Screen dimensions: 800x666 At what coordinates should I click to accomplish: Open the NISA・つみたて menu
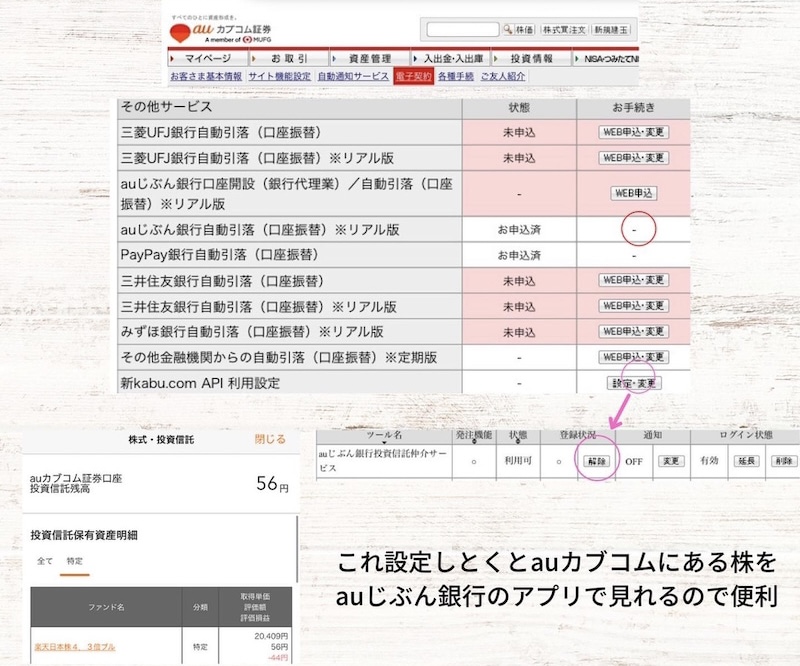606,59
